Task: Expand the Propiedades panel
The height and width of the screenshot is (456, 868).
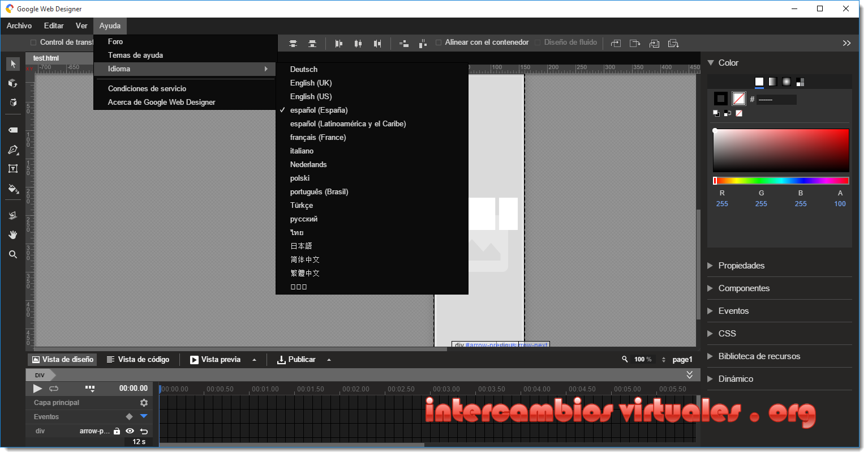Action: pos(710,266)
